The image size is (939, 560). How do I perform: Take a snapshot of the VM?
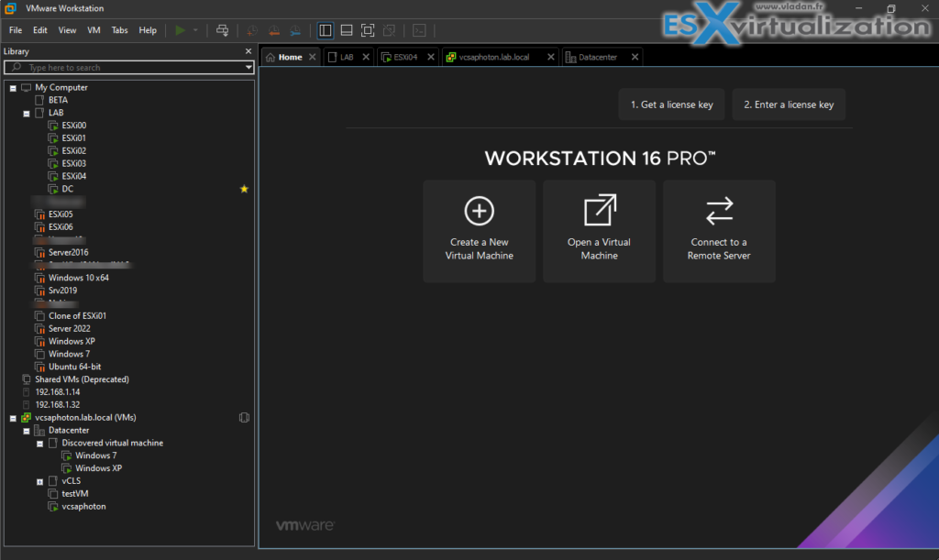[250, 29]
